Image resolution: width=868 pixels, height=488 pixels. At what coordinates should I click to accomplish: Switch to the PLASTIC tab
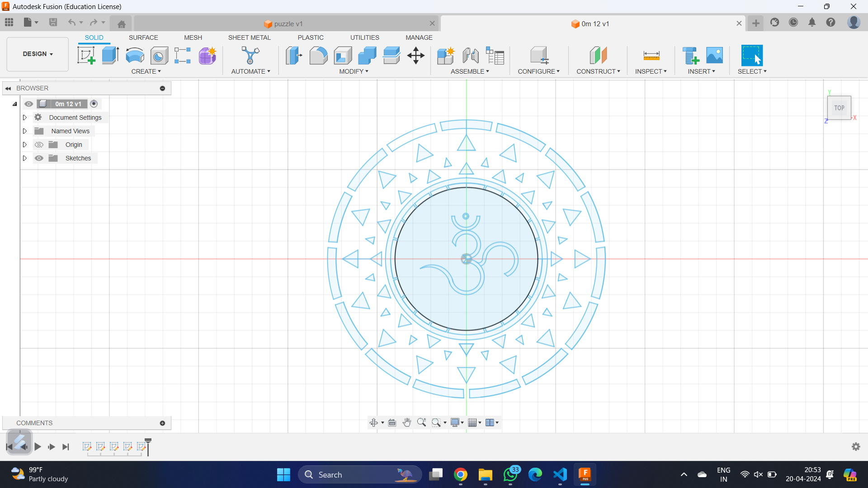click(x=311, y=38)
